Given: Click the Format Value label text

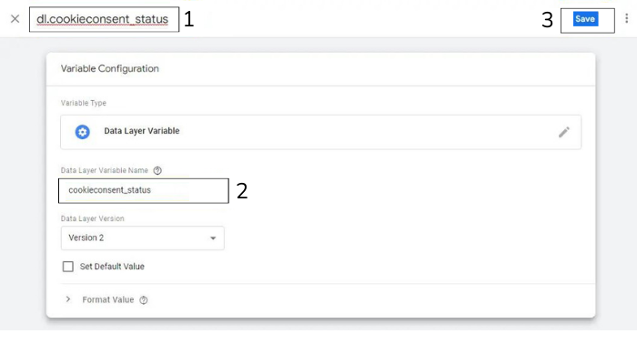Looking at the screenshot, I should coord(107,299).
